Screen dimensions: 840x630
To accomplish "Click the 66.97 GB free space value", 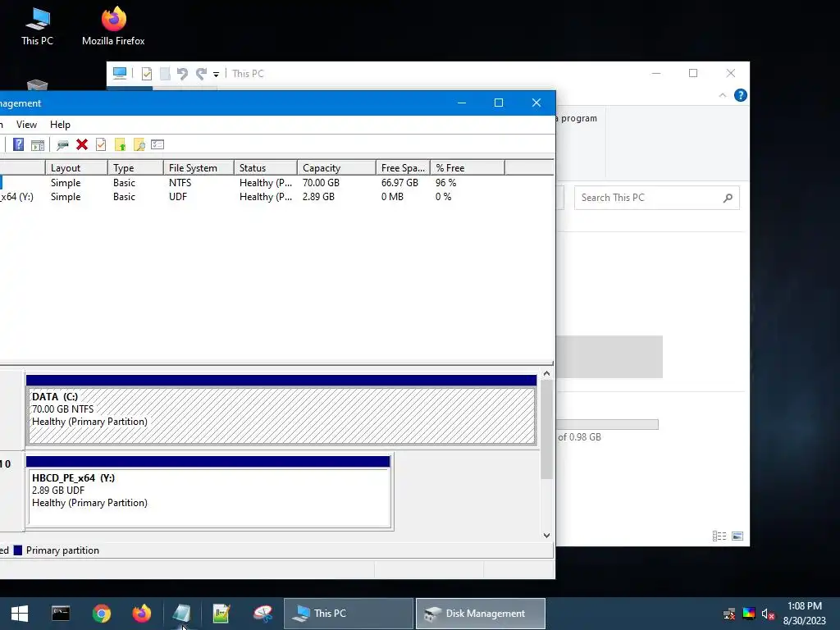I will click(399, 183).
